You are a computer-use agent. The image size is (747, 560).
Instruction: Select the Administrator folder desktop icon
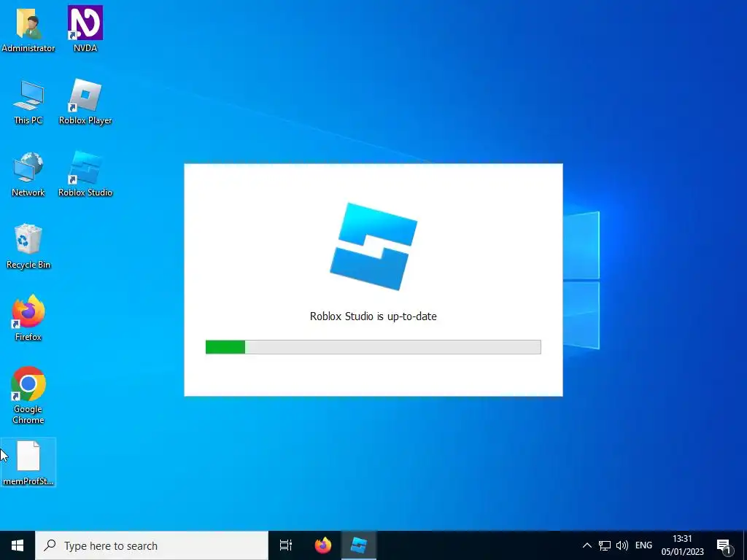(28, 29)
